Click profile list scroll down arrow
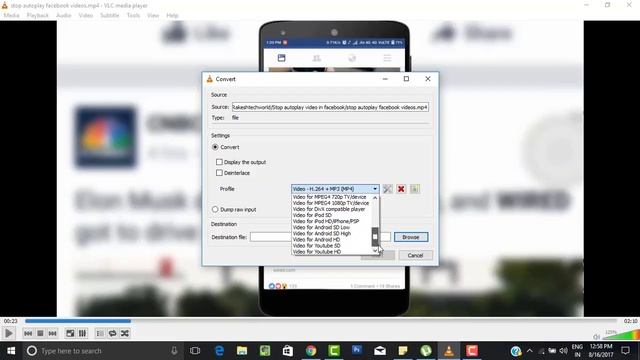 [x=375, y=251]
